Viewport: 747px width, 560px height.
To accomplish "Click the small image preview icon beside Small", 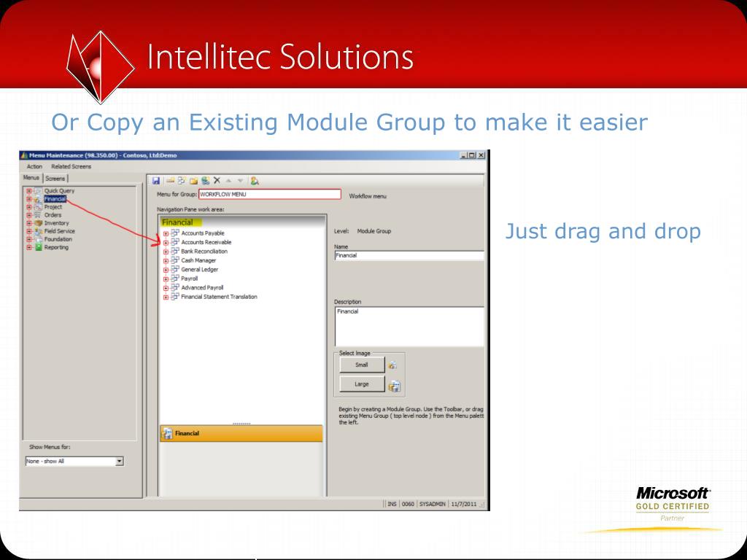I will tap(392, 365).
